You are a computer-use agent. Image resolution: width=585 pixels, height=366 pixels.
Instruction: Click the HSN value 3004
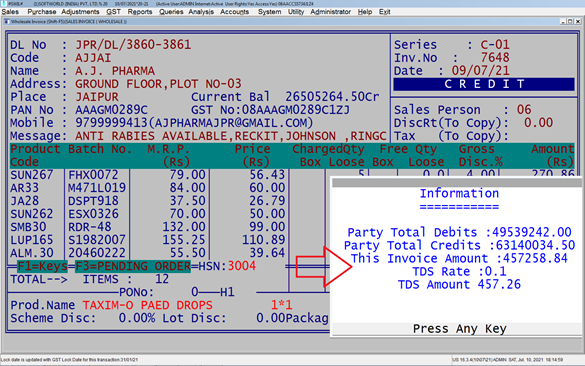click(242, 266)
